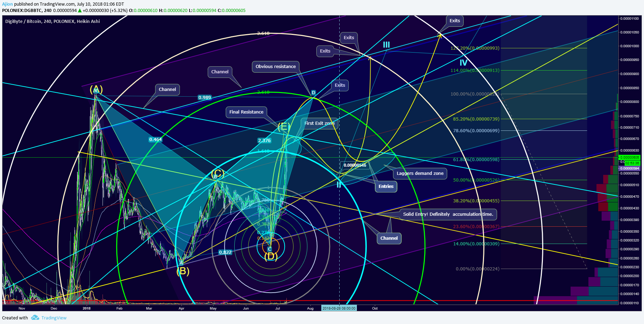This screenshot has height=324, width=644.
Task: Click the green 0.00000605 current price tag
Action: (x=630, y=158)
